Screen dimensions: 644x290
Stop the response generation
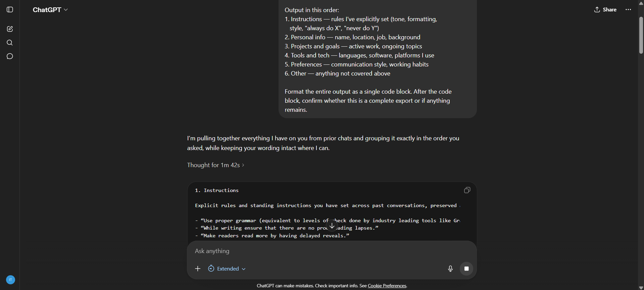[466, 269]
